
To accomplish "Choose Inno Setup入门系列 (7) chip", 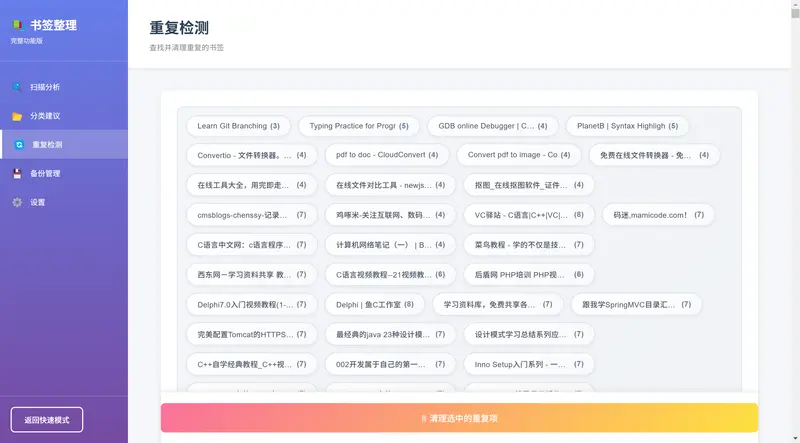I will coord(529,364).
